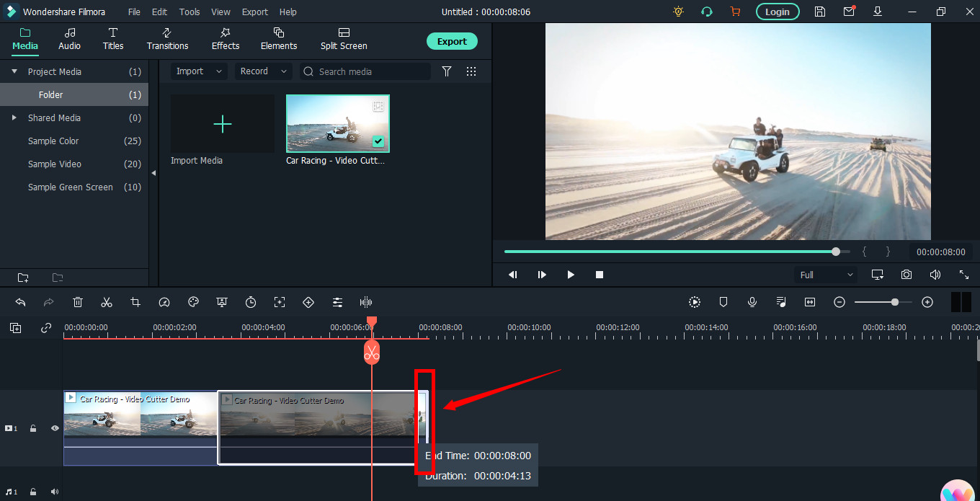Image resolution: width=980 pixels, height=501 pixels.
Task: Click the duration timer icon
Action: [251, 302]
